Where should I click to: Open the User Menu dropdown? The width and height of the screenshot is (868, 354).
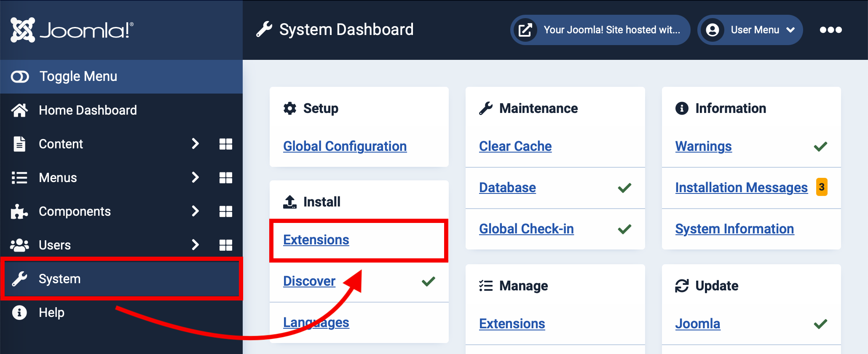point(750,30)
